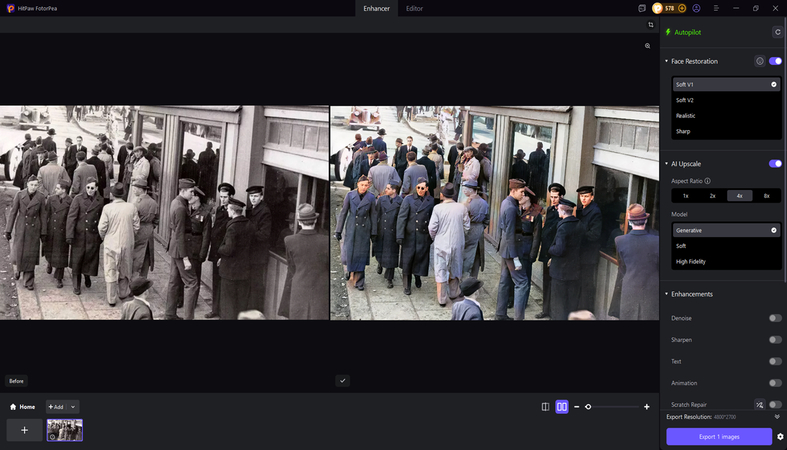Enable the Denoise toggle
Image resolution: width=787 pixels, height=450 pixels.
click(775, 318)
